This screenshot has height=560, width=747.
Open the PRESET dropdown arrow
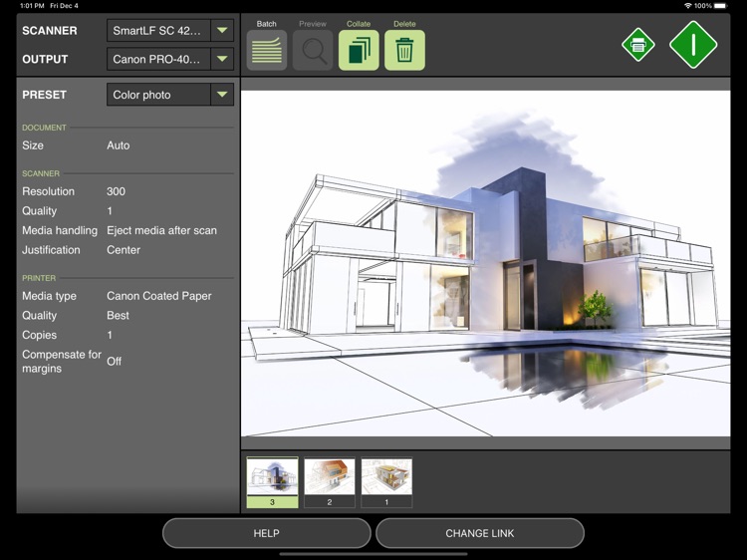click(x=222, y=95)
